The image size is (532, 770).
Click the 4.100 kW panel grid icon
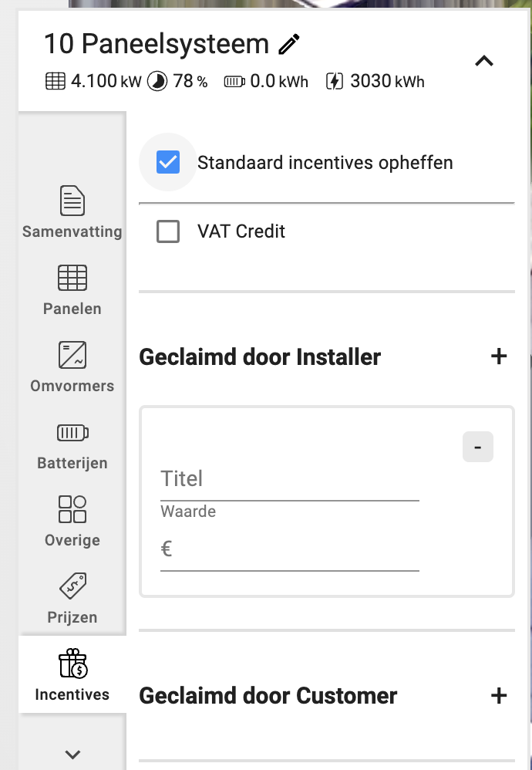coord(56,81)
